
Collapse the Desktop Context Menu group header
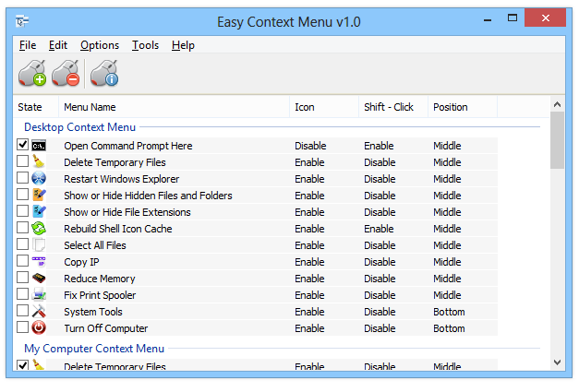pyautogui.click(x=79, y=127)
